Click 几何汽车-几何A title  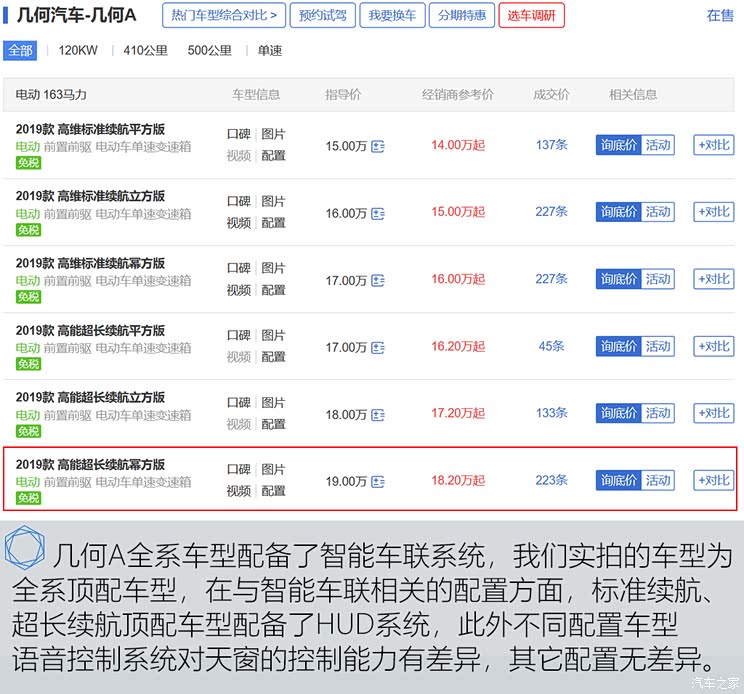76,15
